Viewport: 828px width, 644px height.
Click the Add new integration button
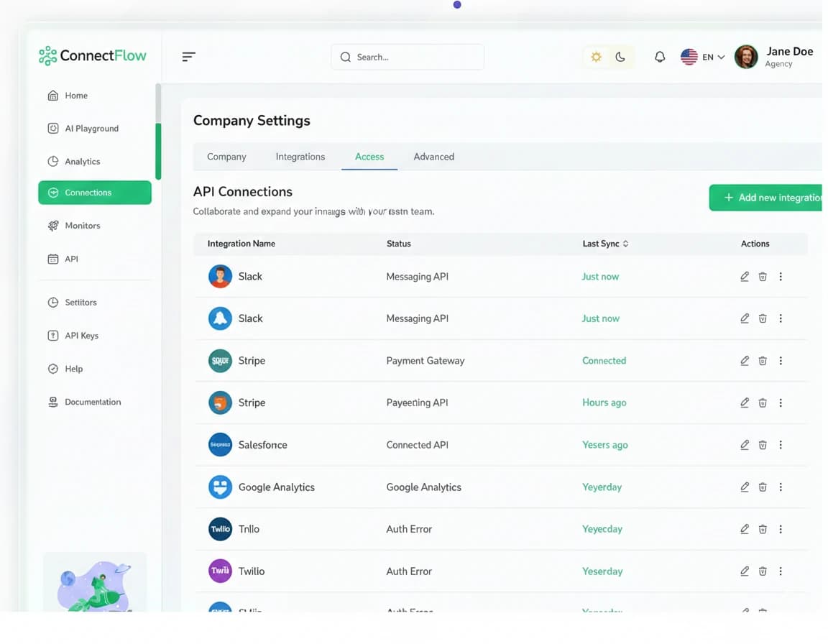click(768, 198)
